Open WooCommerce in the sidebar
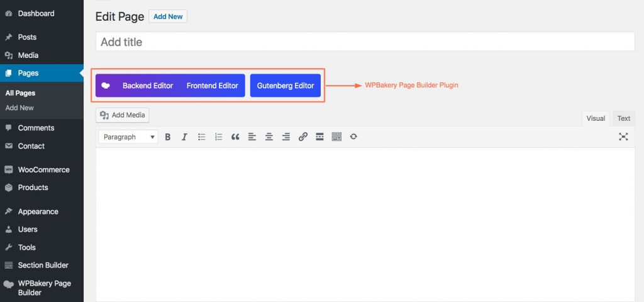Viewport: 644px width, 302px height. (x=43, y=169)
